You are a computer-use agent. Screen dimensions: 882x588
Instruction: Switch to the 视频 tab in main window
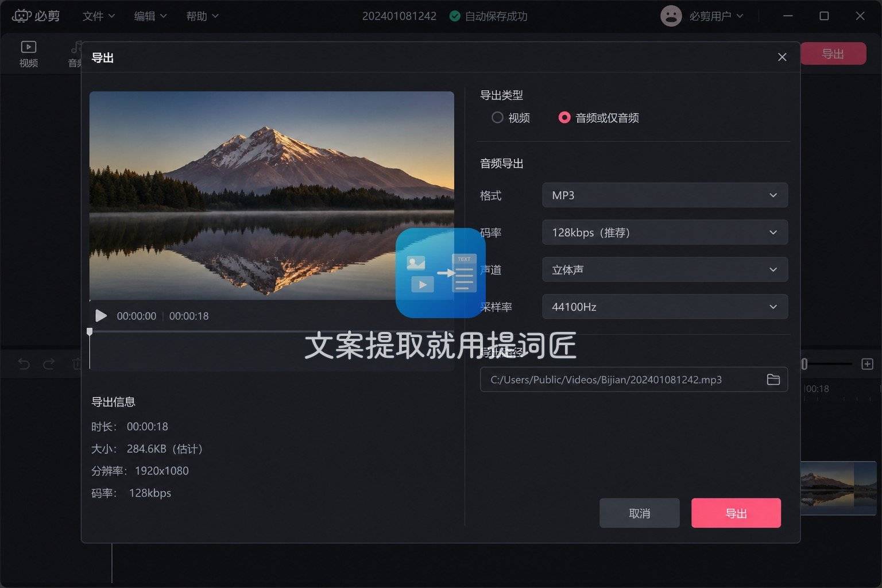[x=28, y=54]
